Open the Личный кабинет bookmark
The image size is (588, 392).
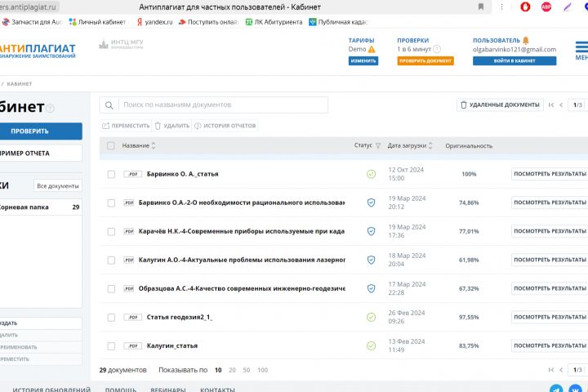pos(97,22)
